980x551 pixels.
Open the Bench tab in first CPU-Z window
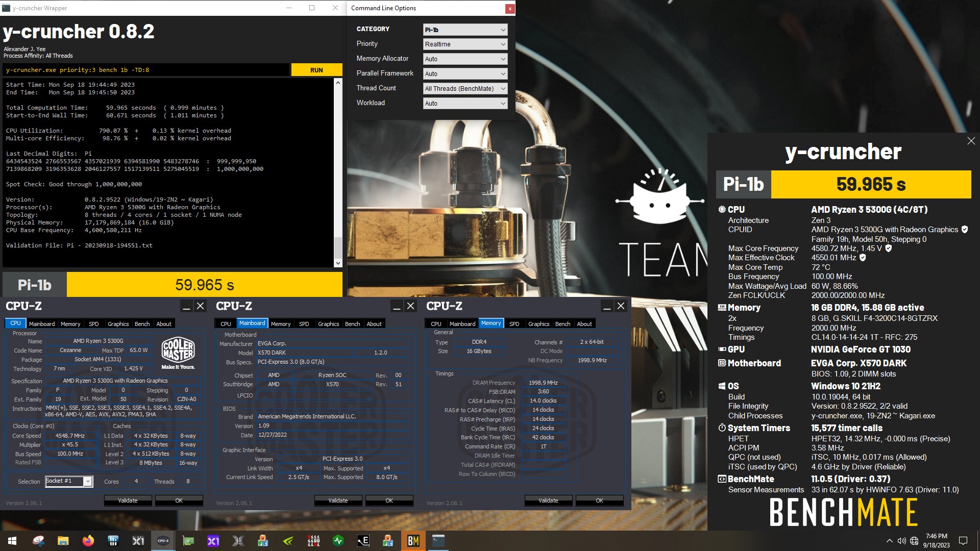point(142,324)
